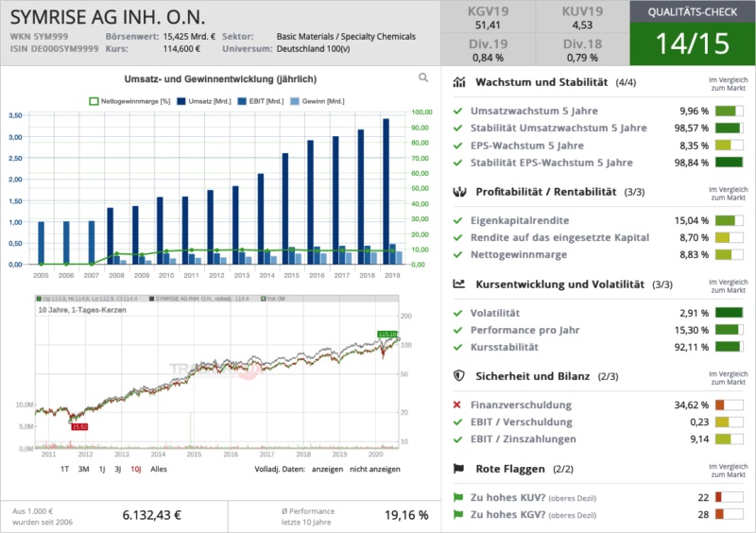
Task: Click 'Basic Materials / Specialty Chemicals' sector text
Action: point(346,37)
